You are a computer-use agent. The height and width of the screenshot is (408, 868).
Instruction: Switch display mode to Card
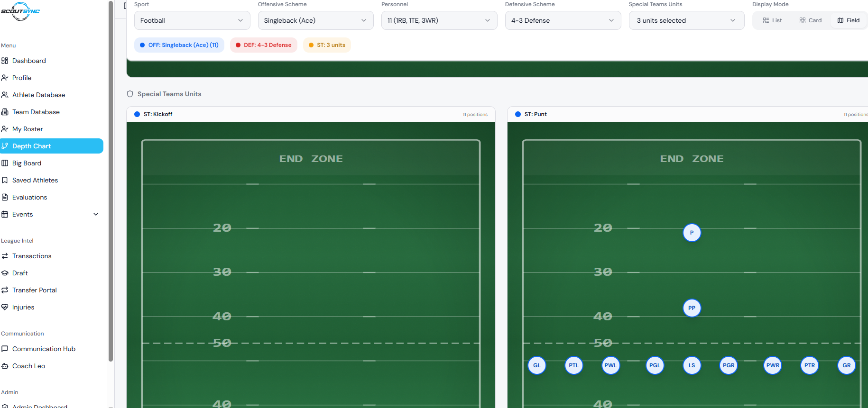(x=811, y=20)
